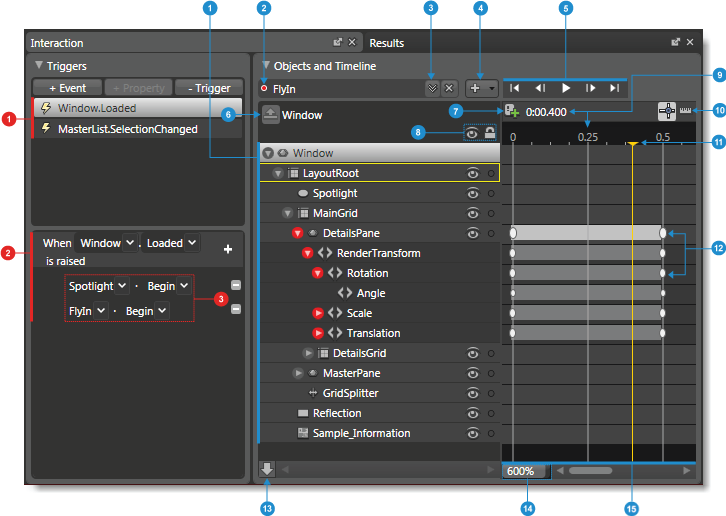Hide the DetailsPane element
The width and height of the screenshot is (726, 516).
(472, 233)
